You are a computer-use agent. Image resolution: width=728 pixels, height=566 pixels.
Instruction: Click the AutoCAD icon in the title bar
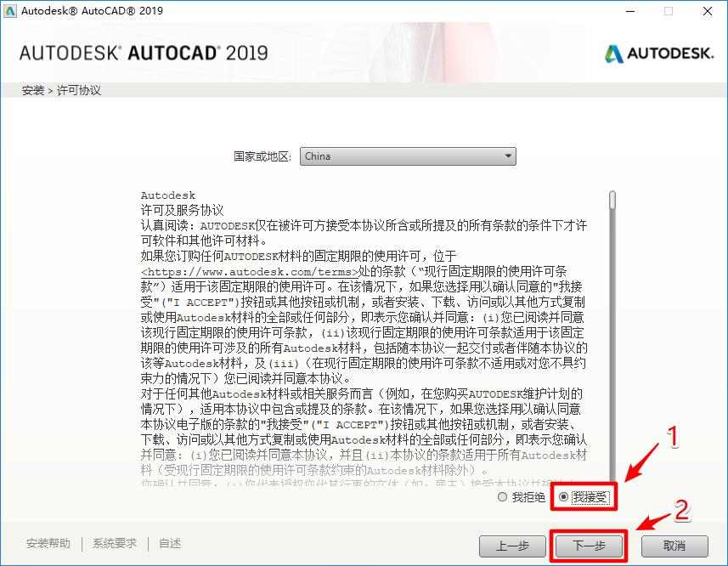(x=9, y=11)
